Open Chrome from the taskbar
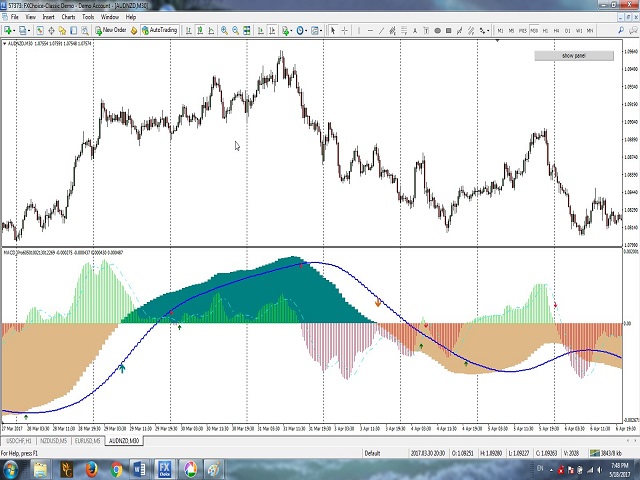The height and width of the screenshot is (480, 640). pos(116,469)
